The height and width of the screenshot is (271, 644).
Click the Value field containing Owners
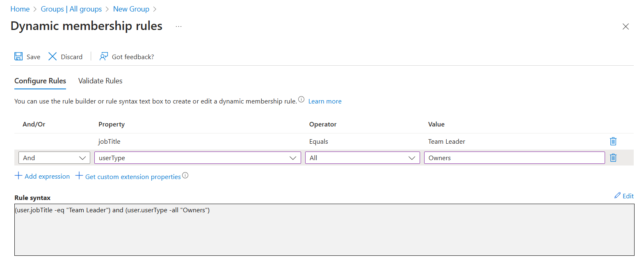click(x=514, y=158)
